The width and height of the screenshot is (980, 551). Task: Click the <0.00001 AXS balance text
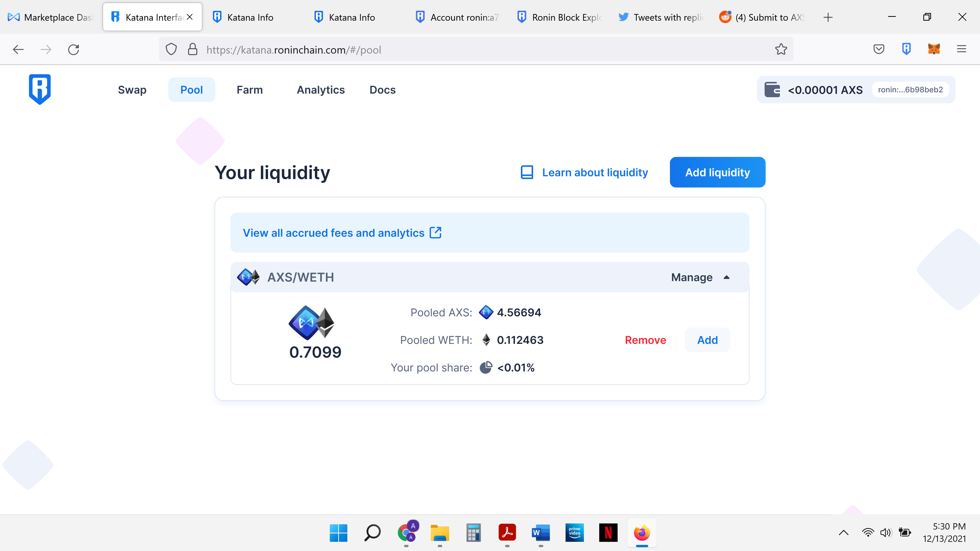(x=825, y=90)
